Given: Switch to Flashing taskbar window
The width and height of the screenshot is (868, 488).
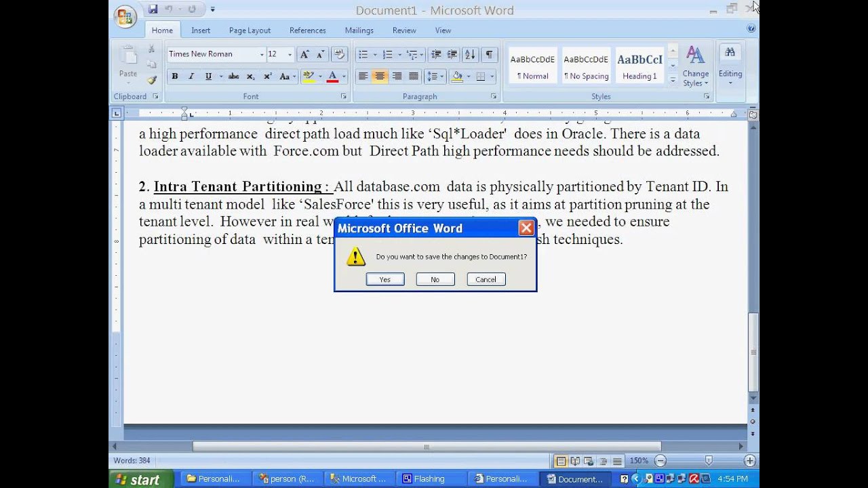Looking at the screenshot, I should point(429,479).
